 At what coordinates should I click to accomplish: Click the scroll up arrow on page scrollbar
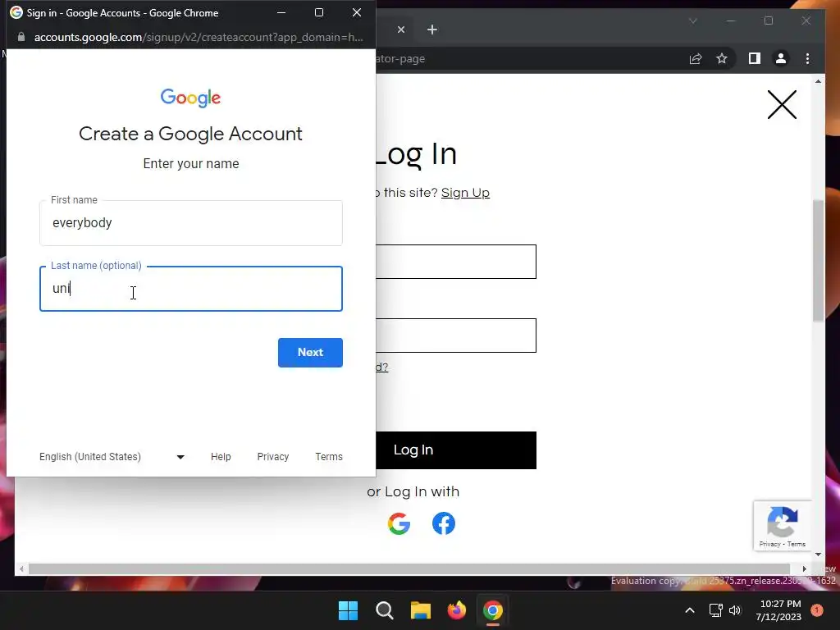pos(818,81)
